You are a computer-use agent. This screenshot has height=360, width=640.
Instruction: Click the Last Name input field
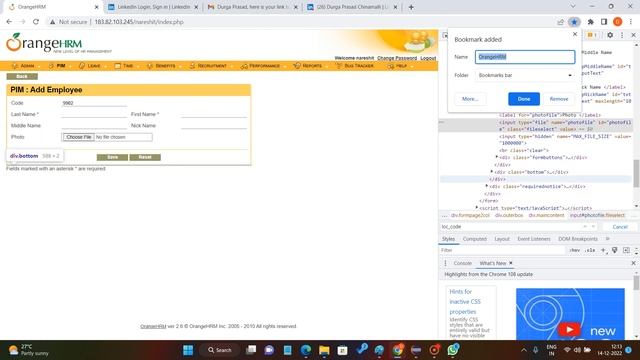[94, 114]
